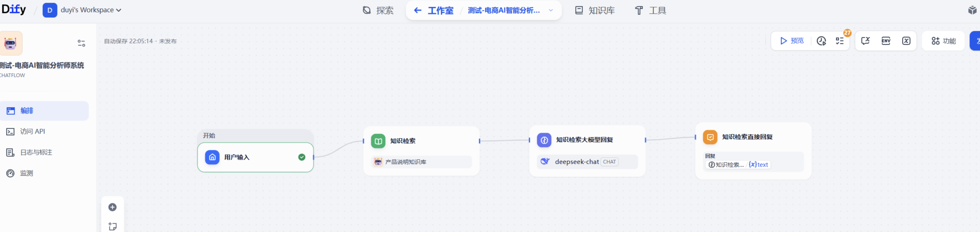Click the 功能 features button
Image resolution: width=980 pixels, height=232 pixels.
click(943, 41)
